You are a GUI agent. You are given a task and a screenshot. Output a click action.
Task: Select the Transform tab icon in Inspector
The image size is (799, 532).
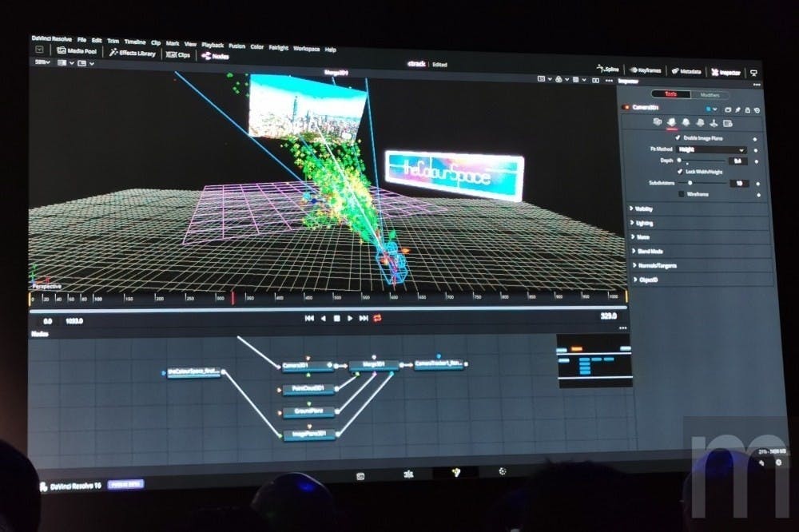click(x=714, y=123)
